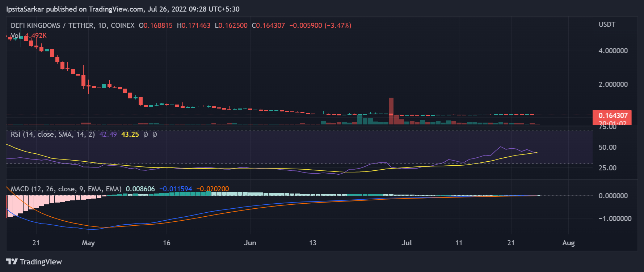The height and width of the screenshot is (272, 644).
Task: Click the orange signal value −0.020200
Action: pos(213,189)
